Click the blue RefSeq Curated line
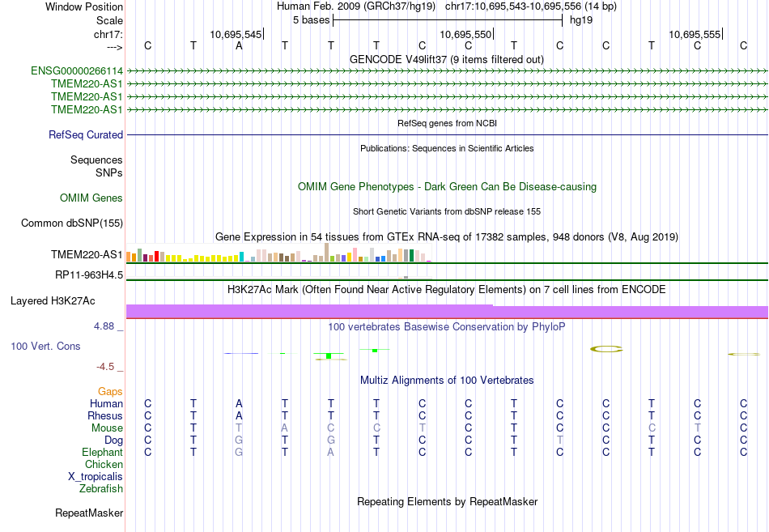The image size is (769, 532). (x=447, y=134)
